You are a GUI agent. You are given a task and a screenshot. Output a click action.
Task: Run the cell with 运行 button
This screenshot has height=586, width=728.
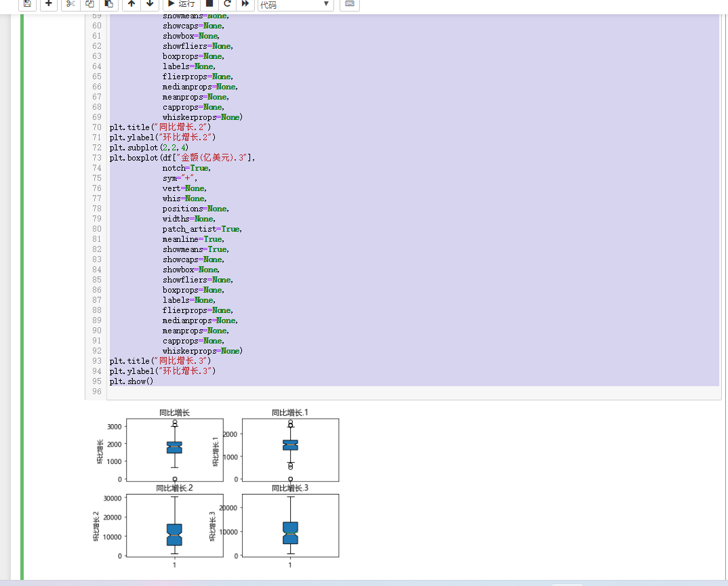(182, 3)
